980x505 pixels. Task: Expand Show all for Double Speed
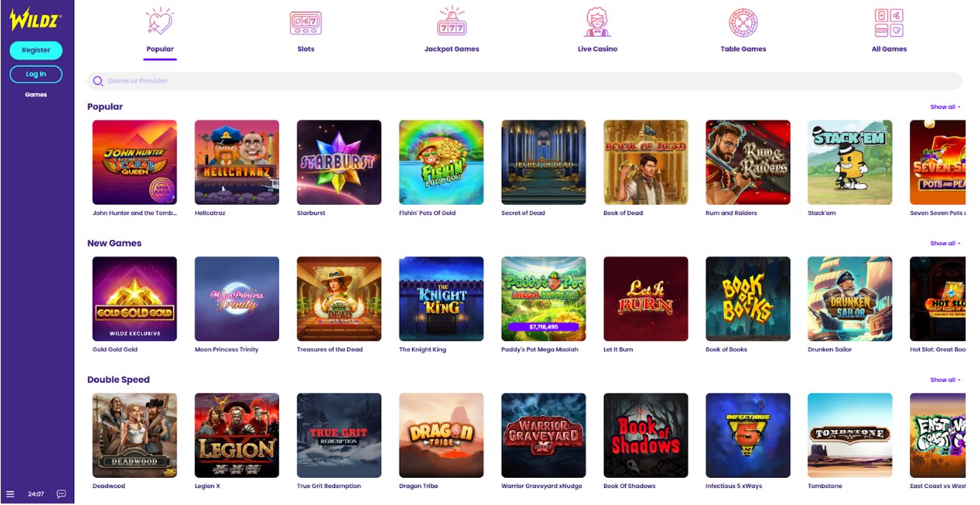(x=945, y=380)
